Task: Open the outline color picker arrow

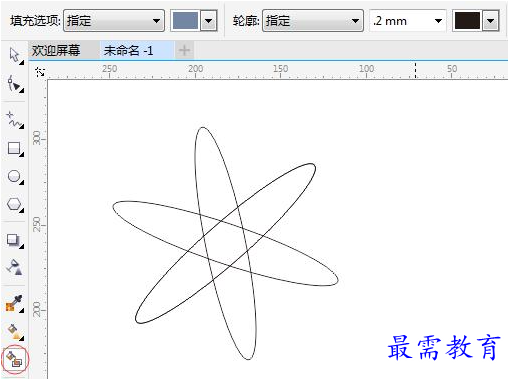Action: pos(490,21)
